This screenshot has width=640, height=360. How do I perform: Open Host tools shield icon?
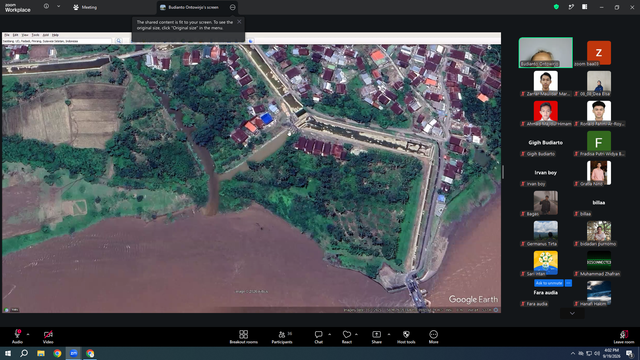pyautogui.click(x=406, y=337)
